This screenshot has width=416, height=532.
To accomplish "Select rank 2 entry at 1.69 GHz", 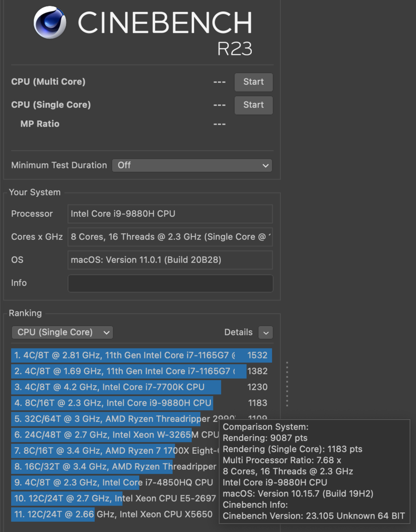I will coord(123,371).
